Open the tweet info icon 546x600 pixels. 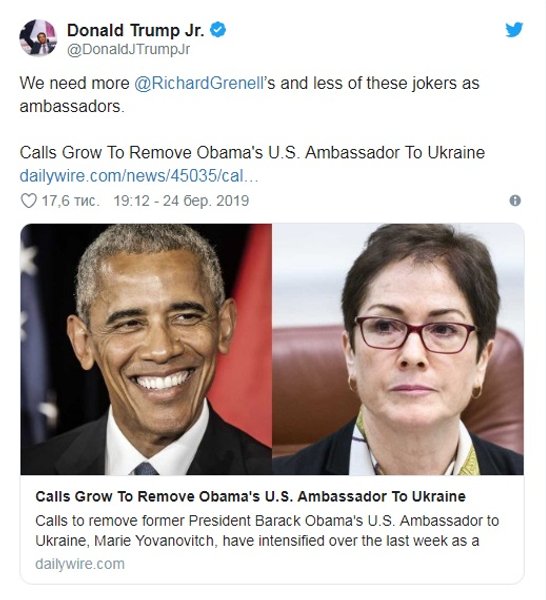point(515,201)
